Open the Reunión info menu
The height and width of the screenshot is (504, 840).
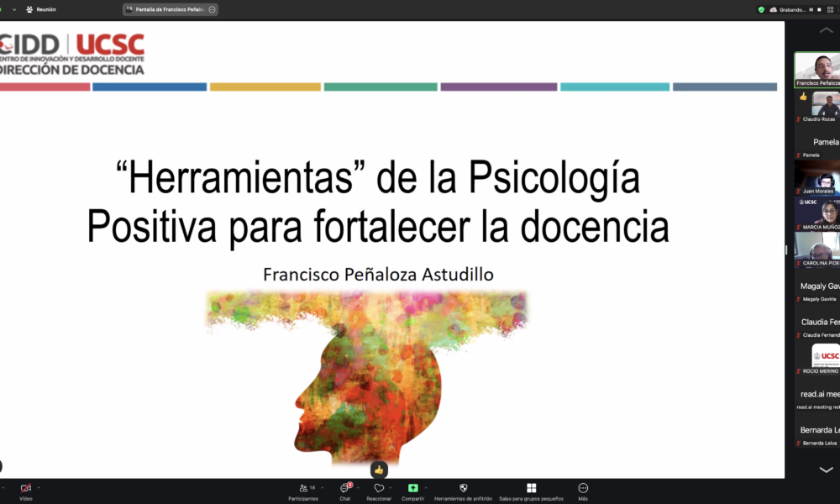(41, 9)
